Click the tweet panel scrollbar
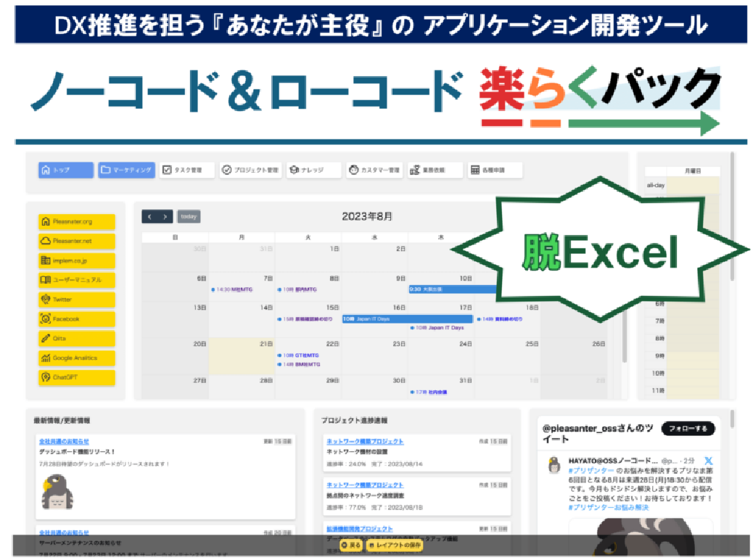Image resolution: width=753 pixels, height=560 pixels. 732,419
